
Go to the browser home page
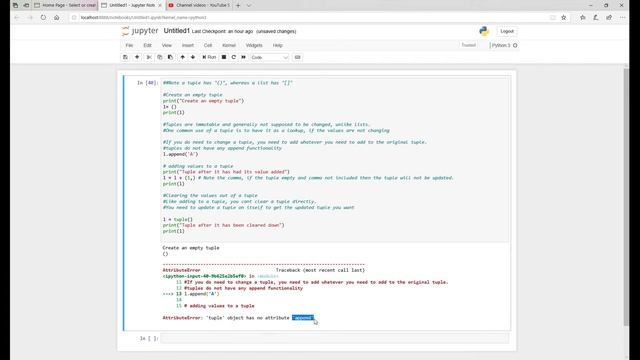(56, 18)
